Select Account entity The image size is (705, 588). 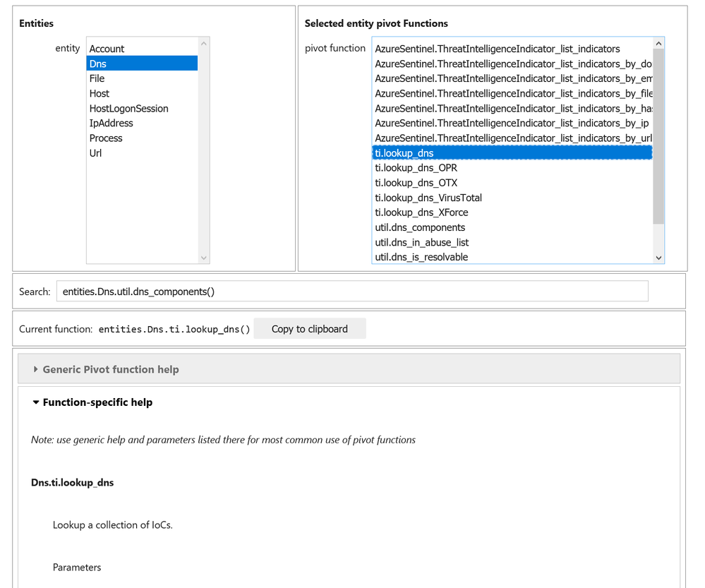click(107, 49)
